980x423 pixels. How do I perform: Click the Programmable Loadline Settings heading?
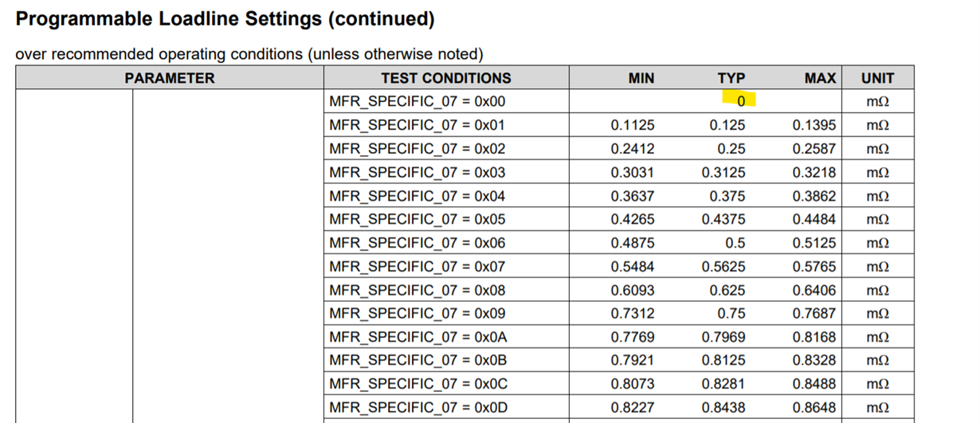[225, 18]
